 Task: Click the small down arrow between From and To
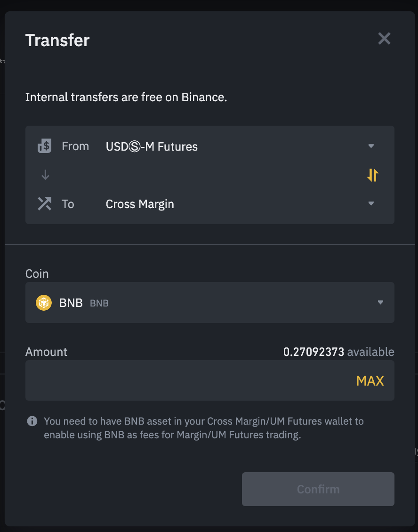[45, 175]
